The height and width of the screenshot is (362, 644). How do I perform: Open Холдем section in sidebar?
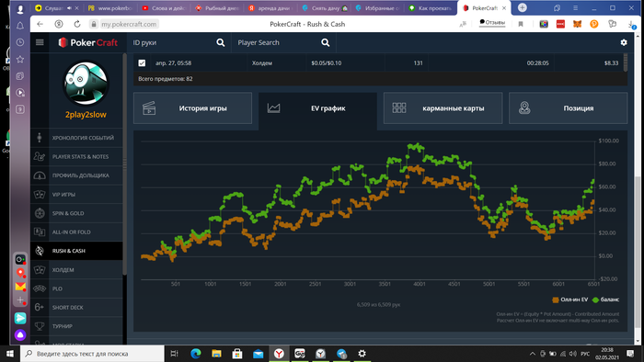pos(76,270)
